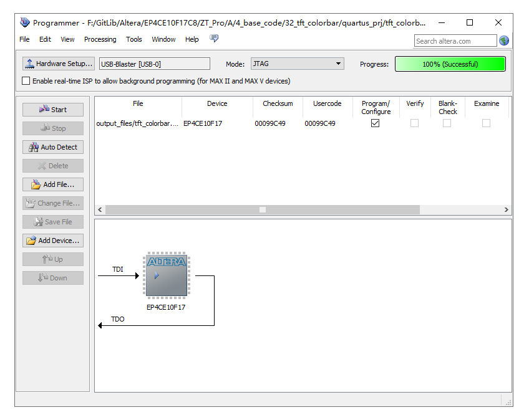Check the Examine checkbox for EP4CE10F17
The height and width of the screenshot is (420, 529).
pos(486,123)
